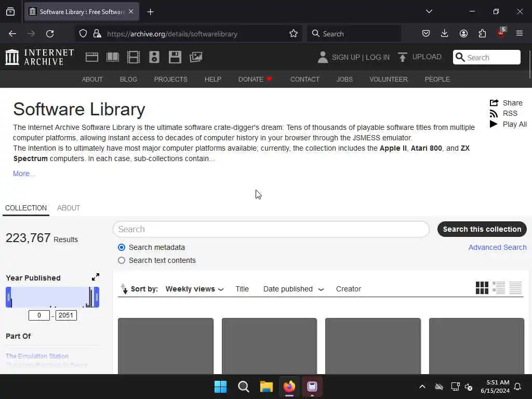532x399 pixels.
Task: Open Firefox tracking protection shield icon
Action: (83, 34)
